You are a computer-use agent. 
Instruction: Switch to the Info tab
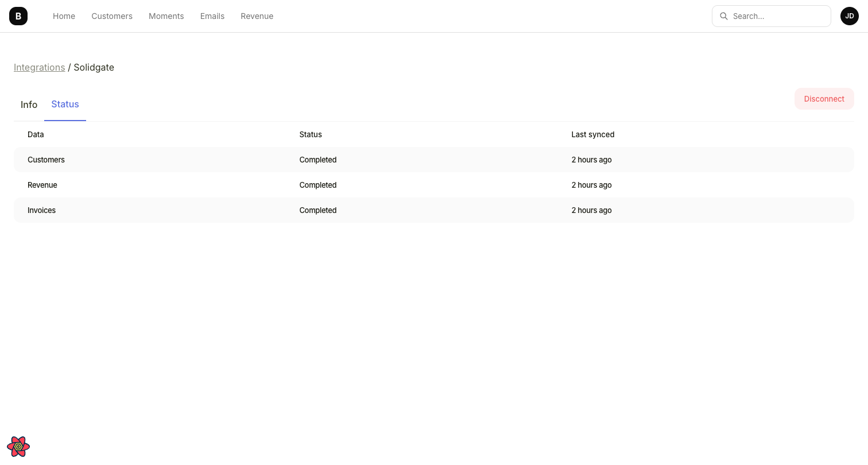pos(29,104)
